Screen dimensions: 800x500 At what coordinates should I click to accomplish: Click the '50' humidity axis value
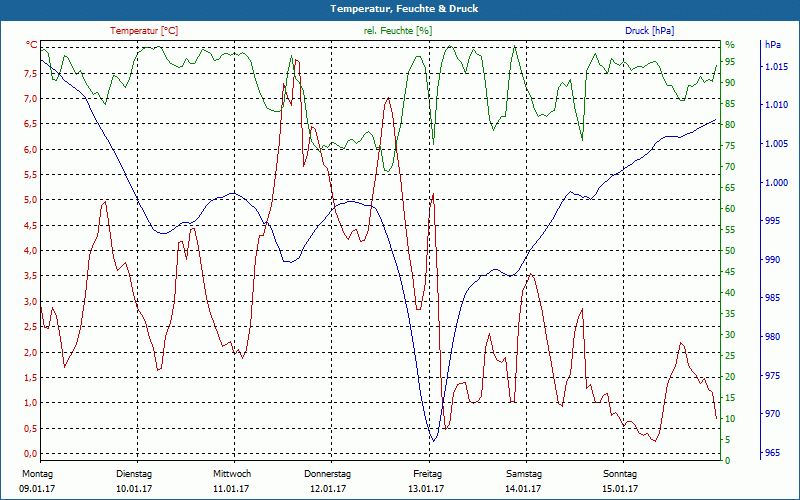pos(730,251)
